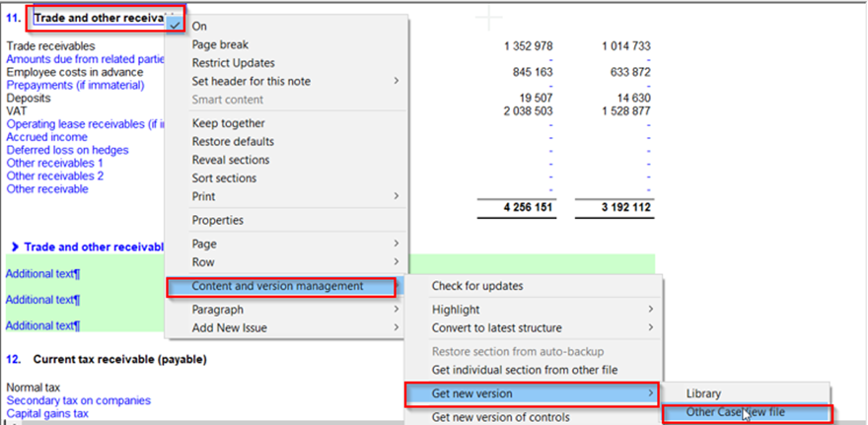The height and width of the screenshot is (425, 868).
Task: Choose Keep together option
Action: pyautogui.click(x=228, y=123)
